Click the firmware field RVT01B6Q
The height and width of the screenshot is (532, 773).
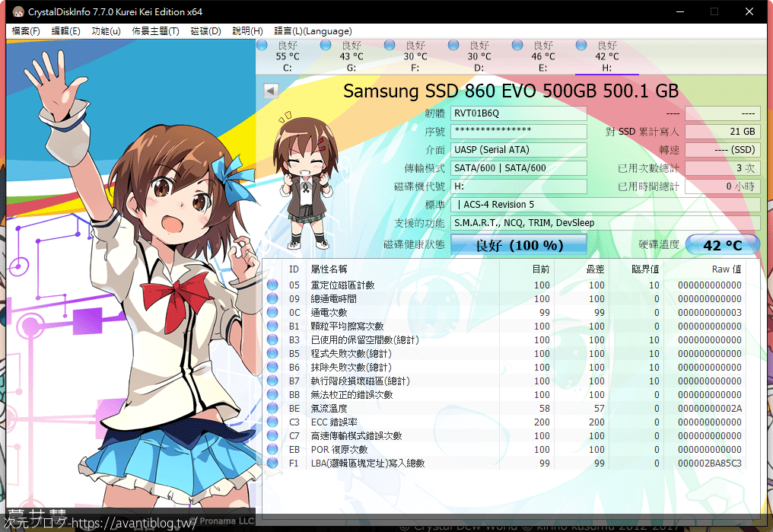tap(519, 113)
